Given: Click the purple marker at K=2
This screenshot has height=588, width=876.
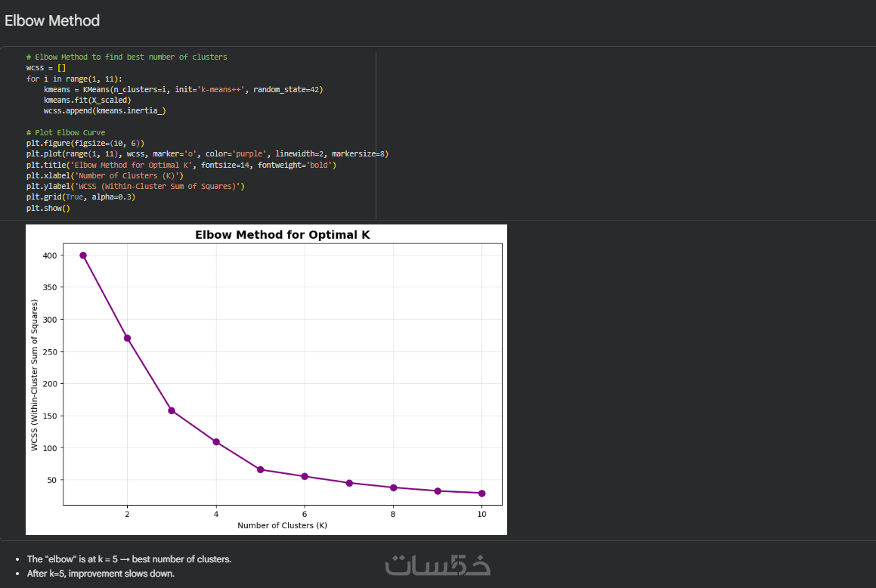Looking at the screenshot, I should point(128,338).
